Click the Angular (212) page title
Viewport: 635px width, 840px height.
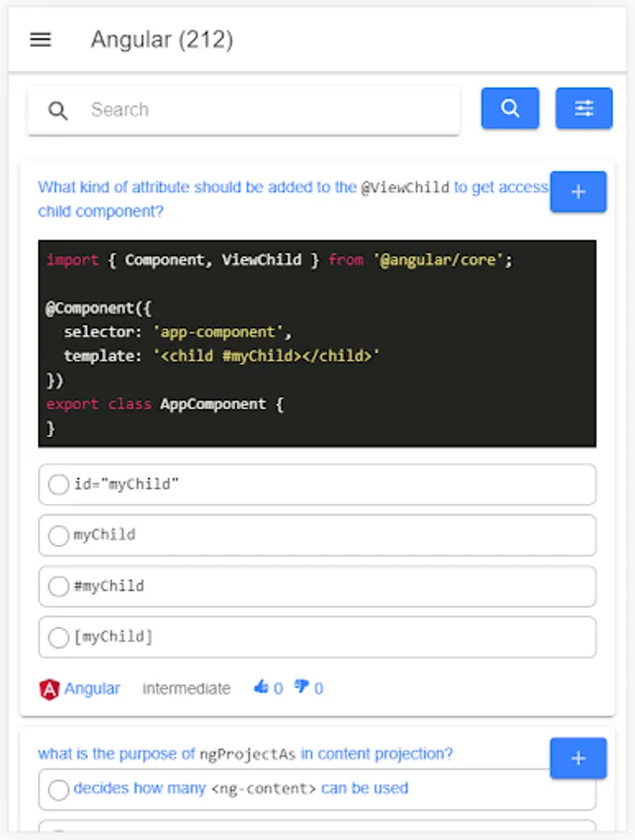162,39
